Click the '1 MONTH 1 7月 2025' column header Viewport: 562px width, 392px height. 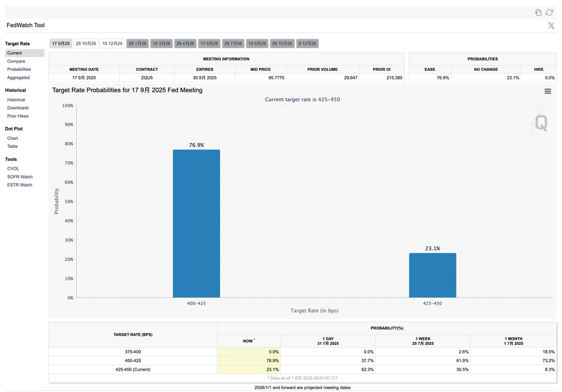pos(514,341)
